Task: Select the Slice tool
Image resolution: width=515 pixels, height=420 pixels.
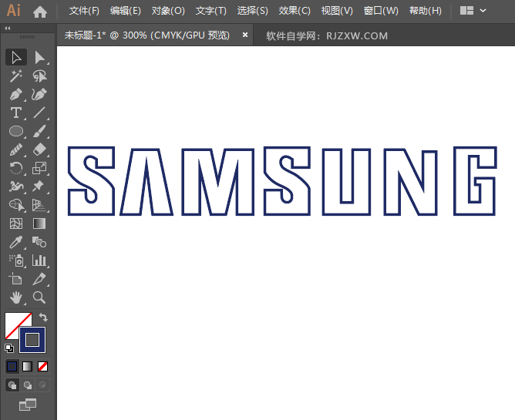Action: tap(39, 279)
